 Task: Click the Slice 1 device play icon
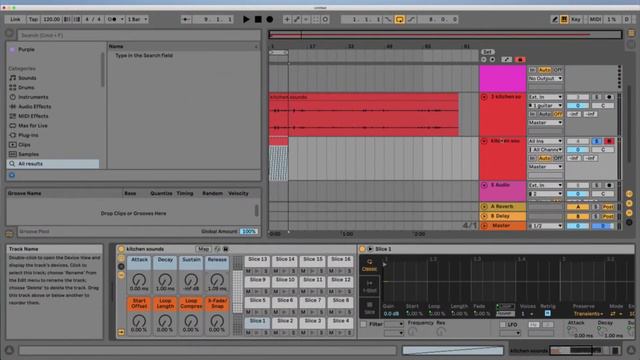click(370, 249)
